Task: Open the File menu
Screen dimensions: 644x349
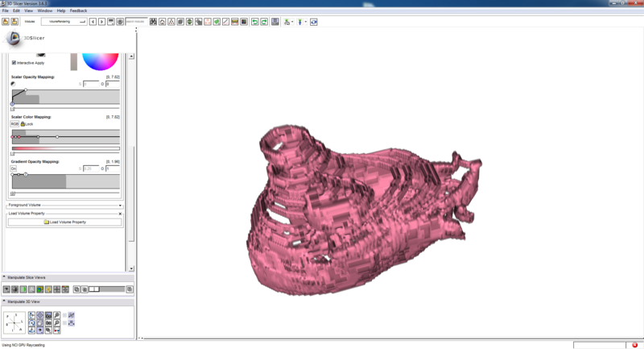Action: [6, 10]
